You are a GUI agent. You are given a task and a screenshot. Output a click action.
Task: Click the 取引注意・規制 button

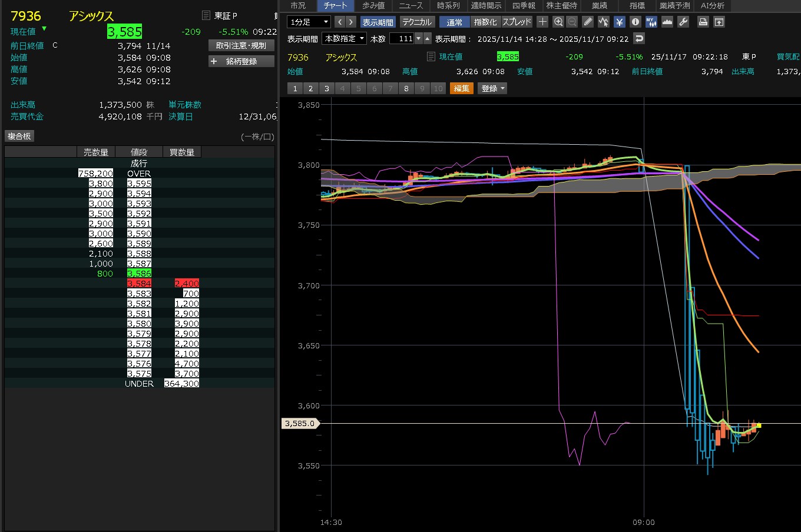coord(241,45)
